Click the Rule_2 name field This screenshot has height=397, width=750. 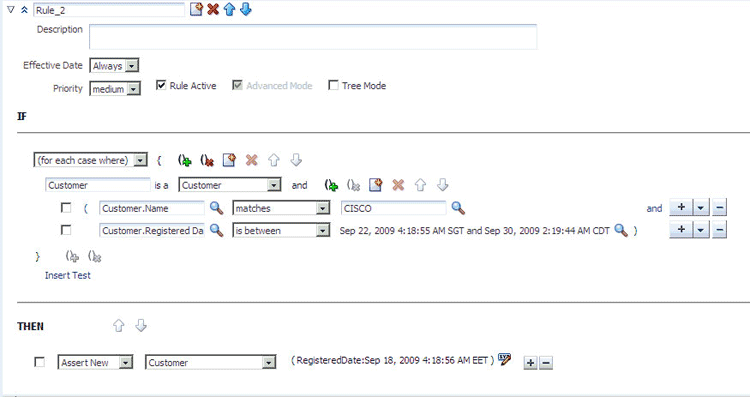tap(109, 10)
